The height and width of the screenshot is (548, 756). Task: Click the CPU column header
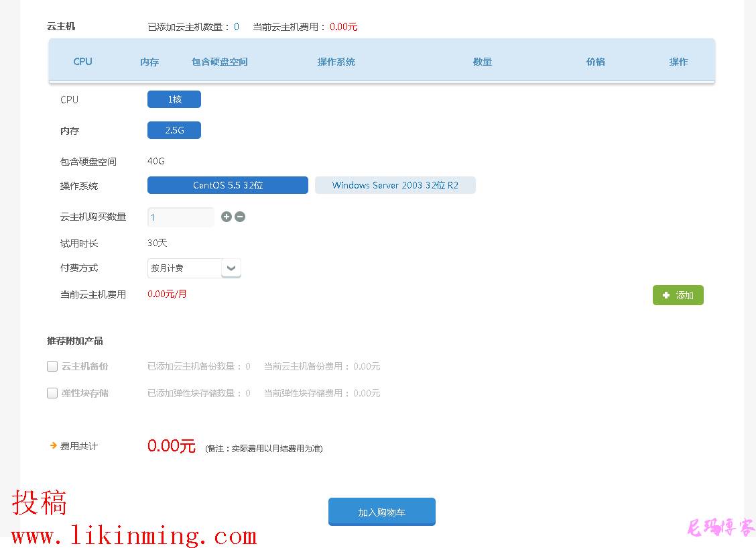coord(82,62)
